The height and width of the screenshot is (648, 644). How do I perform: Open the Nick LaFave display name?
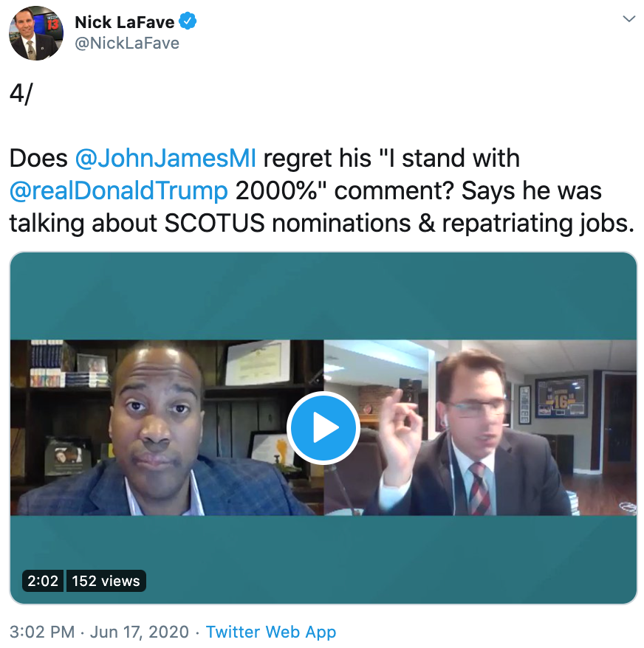click(x=125, y=22)
